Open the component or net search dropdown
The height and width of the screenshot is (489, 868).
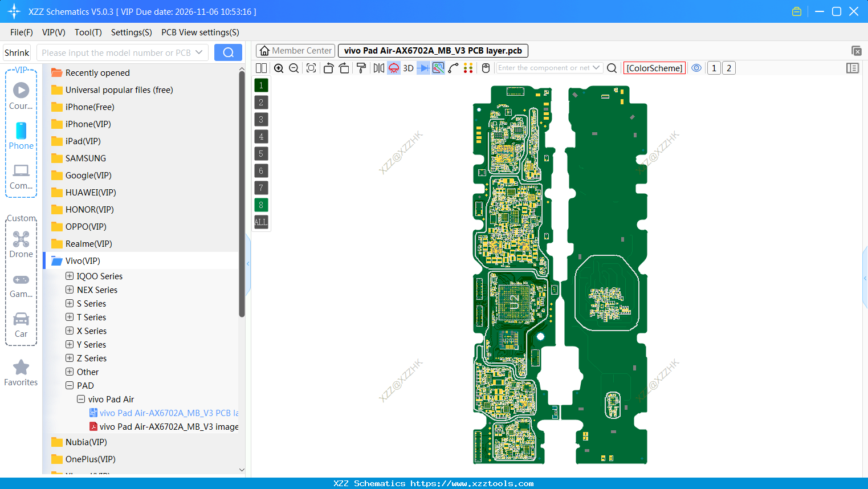(x=595, y=68)
